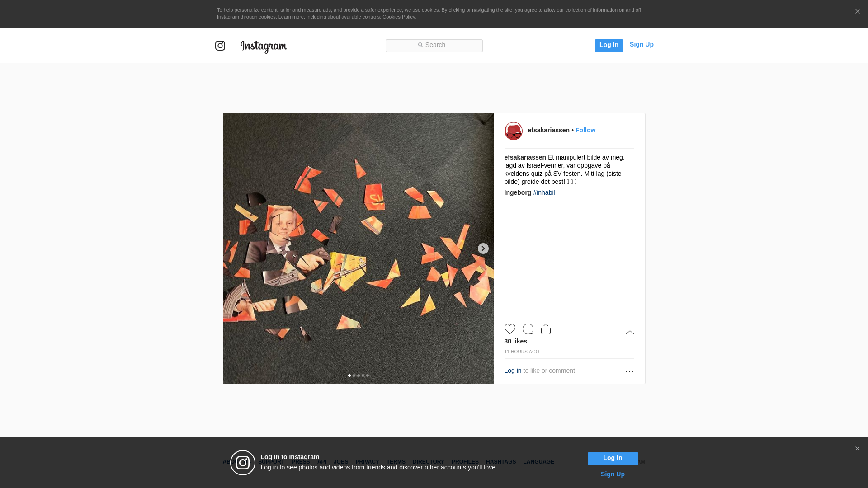
Task: Open comments via speech bubble icon
Action: 528,329
